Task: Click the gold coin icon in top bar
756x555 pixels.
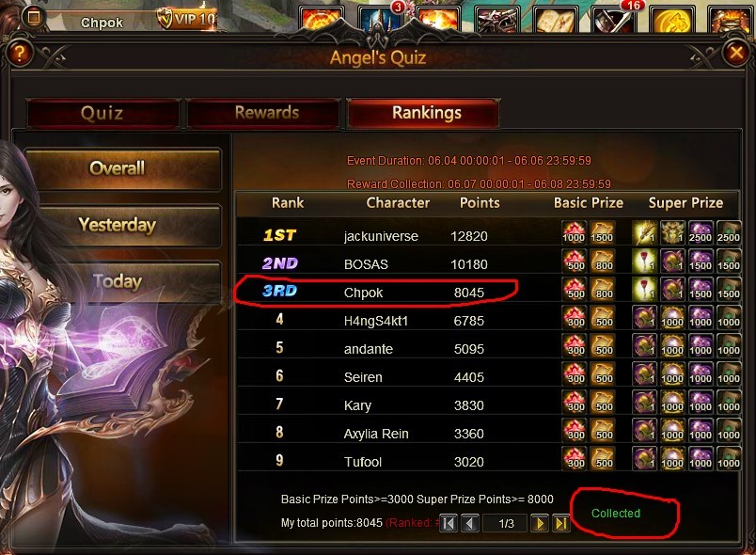Action: [x=672, y=20]
